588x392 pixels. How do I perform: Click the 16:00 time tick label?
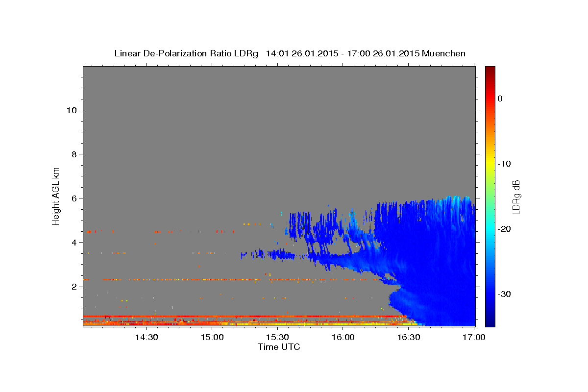(343, 337)
